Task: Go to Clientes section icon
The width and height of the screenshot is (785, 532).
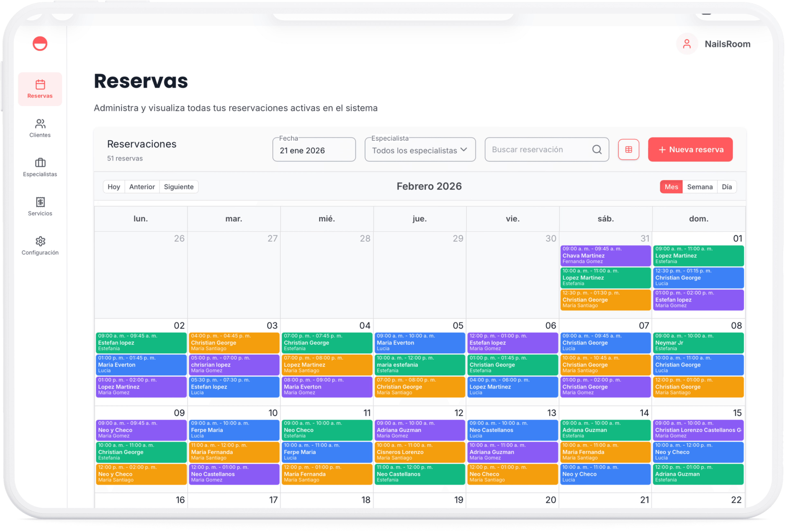Action: coord(40,124)
